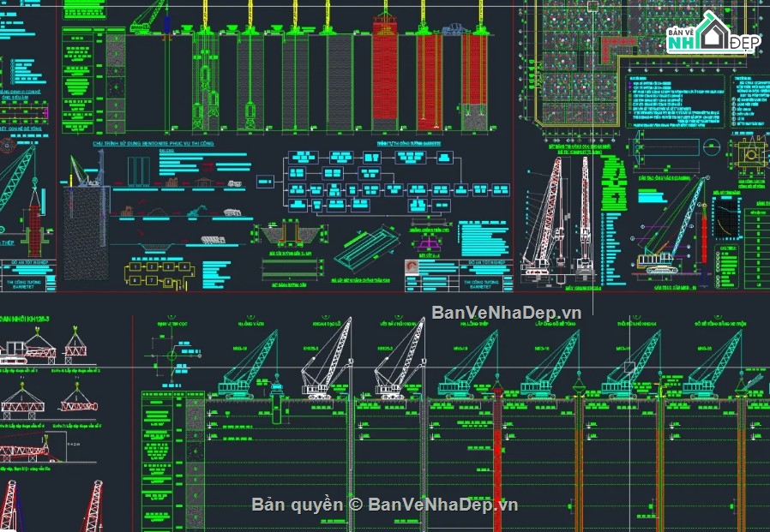Select the red rebar cage pile in bottom section
This screenshot has height=532, width=770.
[x=497, y=459]
